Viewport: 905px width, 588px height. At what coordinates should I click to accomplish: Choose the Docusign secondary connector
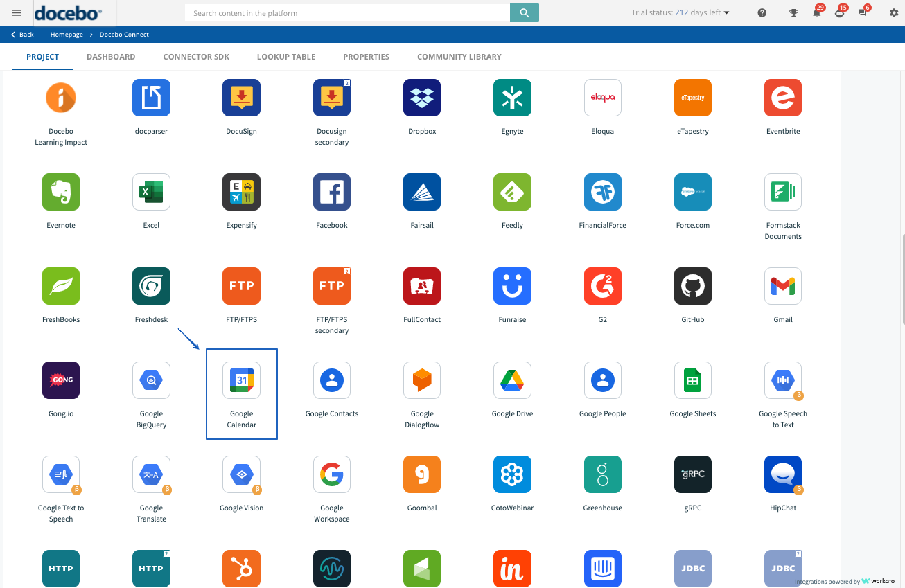(x=332, y=98)
